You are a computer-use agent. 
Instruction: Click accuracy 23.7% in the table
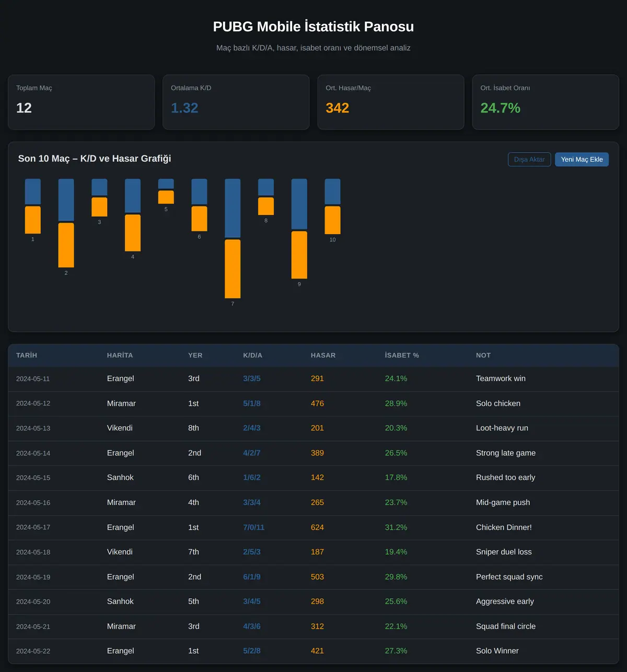pos(396,503)
